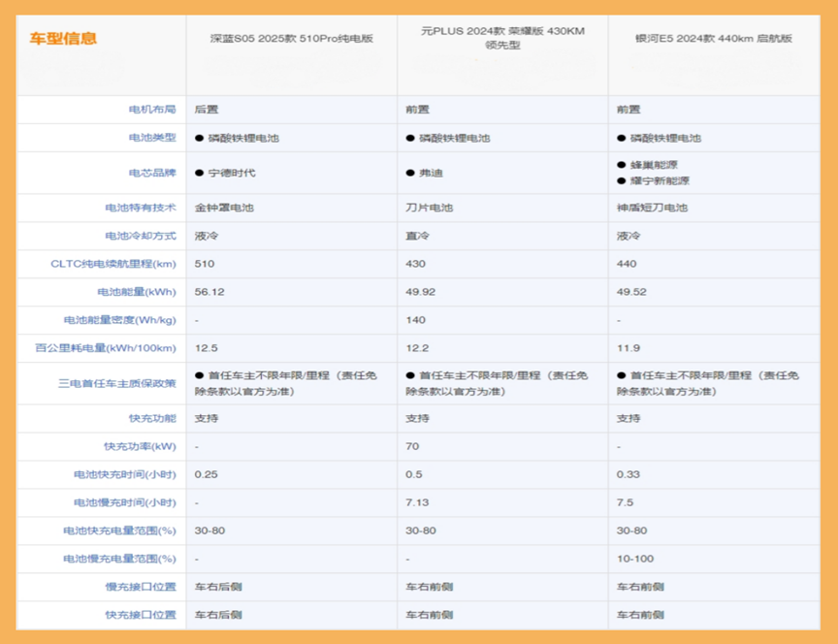The width and height of the screenshot is (838, 644).
Task: Click the 快充功能 row label
Action: pyautogui.click(x=152, y=418)
